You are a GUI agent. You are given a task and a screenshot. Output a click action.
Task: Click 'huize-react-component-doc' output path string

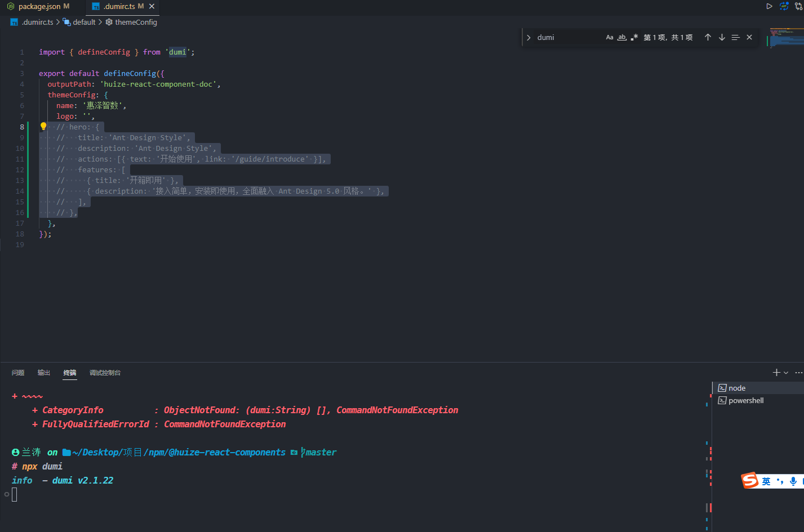tap(158, 84)
